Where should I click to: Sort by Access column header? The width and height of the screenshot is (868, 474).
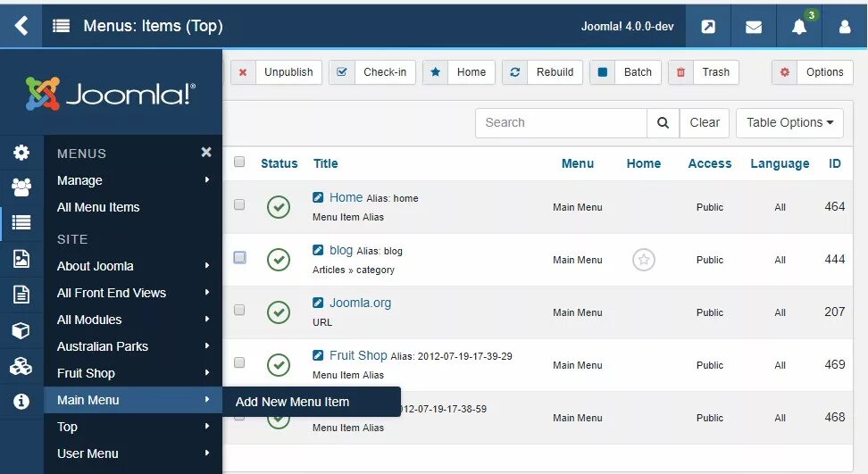[x=710, y=163]
